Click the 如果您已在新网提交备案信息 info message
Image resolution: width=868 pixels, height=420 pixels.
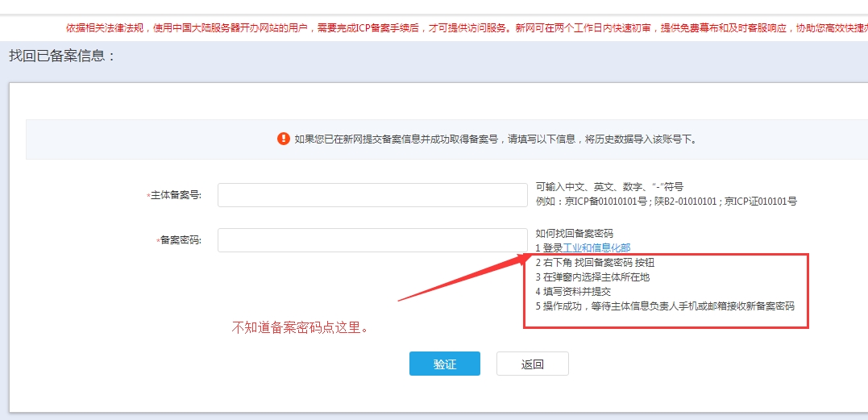494,139
